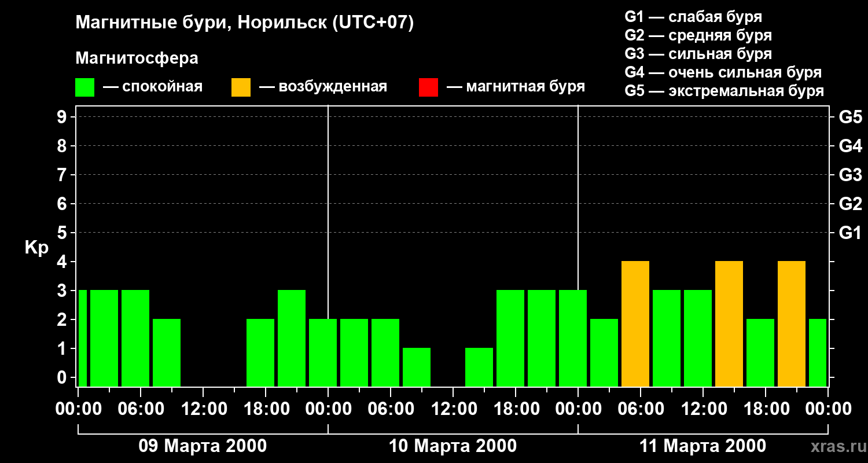The width and height of the screenshot is (868, 463).
Task: Click the red 'магнитная буря' legend swatch
Action: click(x=428, y=87)
